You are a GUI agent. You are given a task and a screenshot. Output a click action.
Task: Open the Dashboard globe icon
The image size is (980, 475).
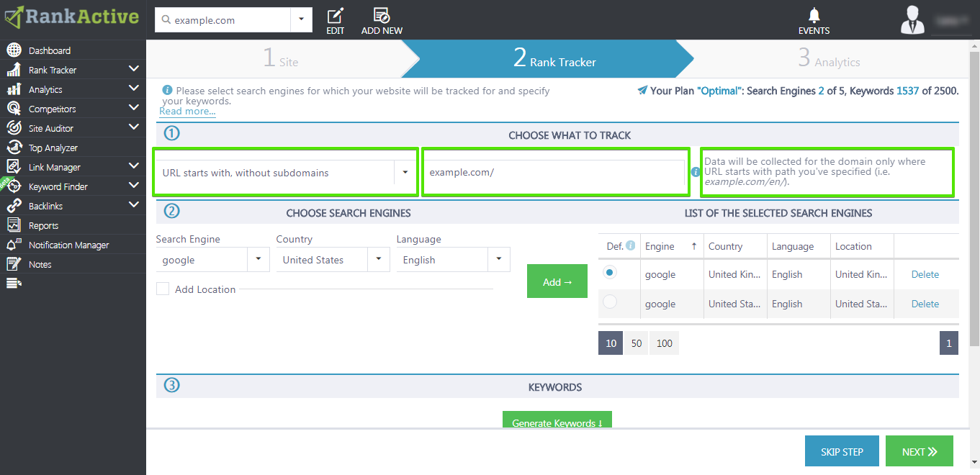(14, 50)
